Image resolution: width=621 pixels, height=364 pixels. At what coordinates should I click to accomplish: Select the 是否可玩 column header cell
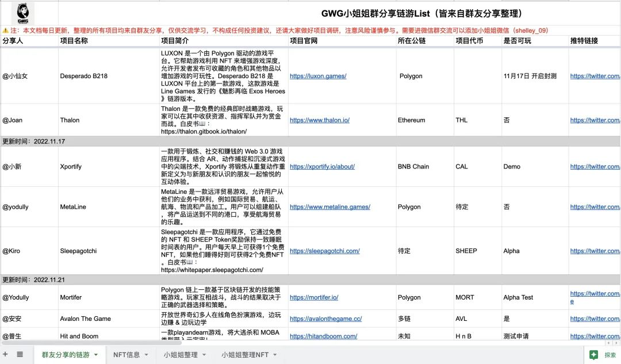point(535,41)
